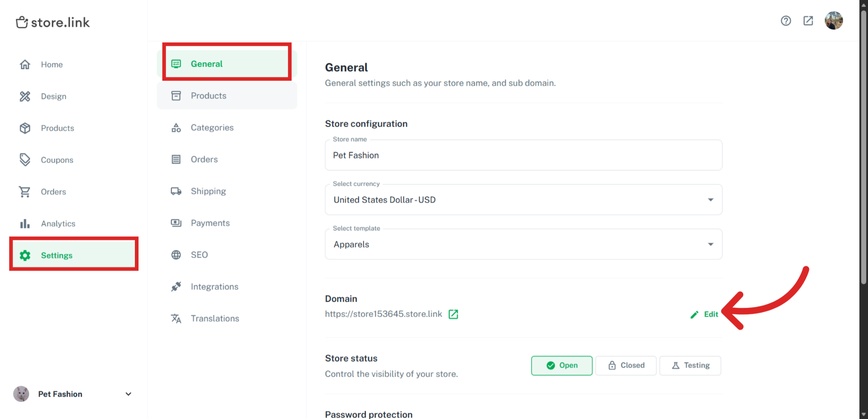Switch store status to Testing
Image resolution: width=868 pixels, height=419 pixels.
tap(690, 365)
